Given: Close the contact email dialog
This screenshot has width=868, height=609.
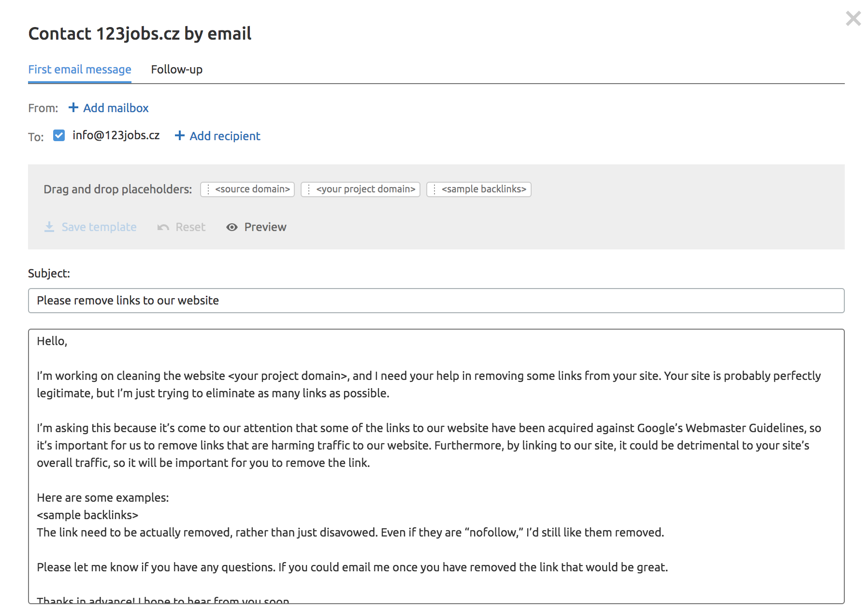Looking at the screenshot, I should [853, 18].
